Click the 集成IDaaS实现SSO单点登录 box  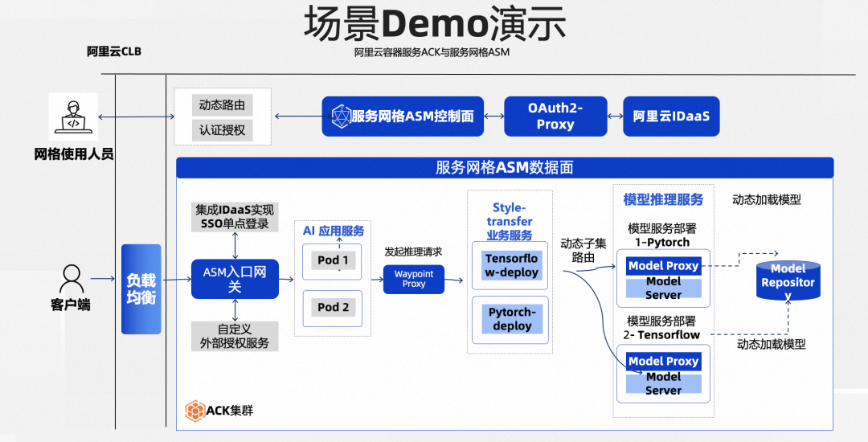[x=234, y=217]
